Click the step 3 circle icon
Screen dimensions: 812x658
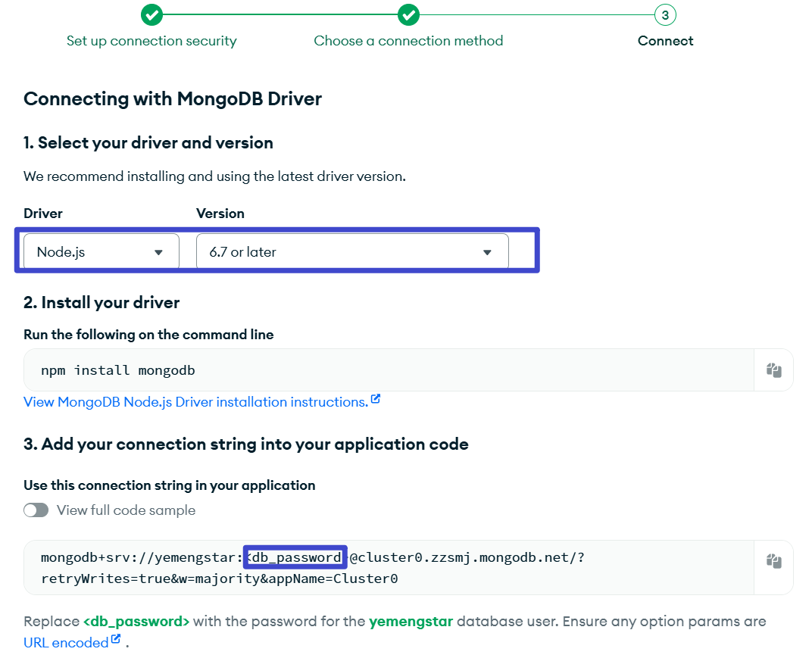tap(665, 14)
